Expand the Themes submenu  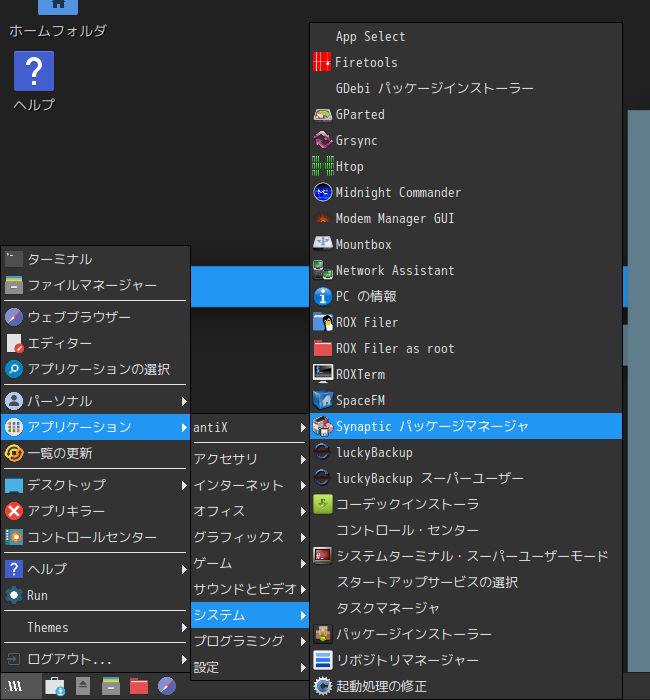(x=96, y=627)
